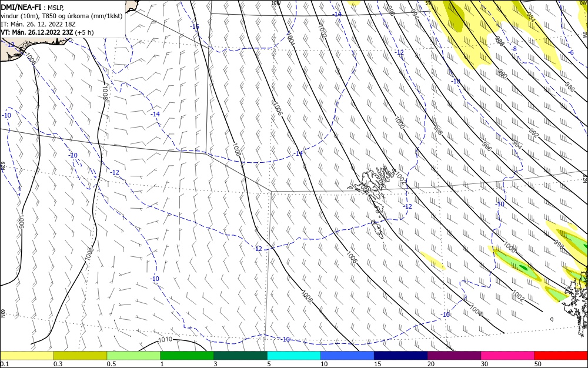The image size is (588, 368).
Task: Click the 1010 isobar label
Action: (x=165, y=340)
